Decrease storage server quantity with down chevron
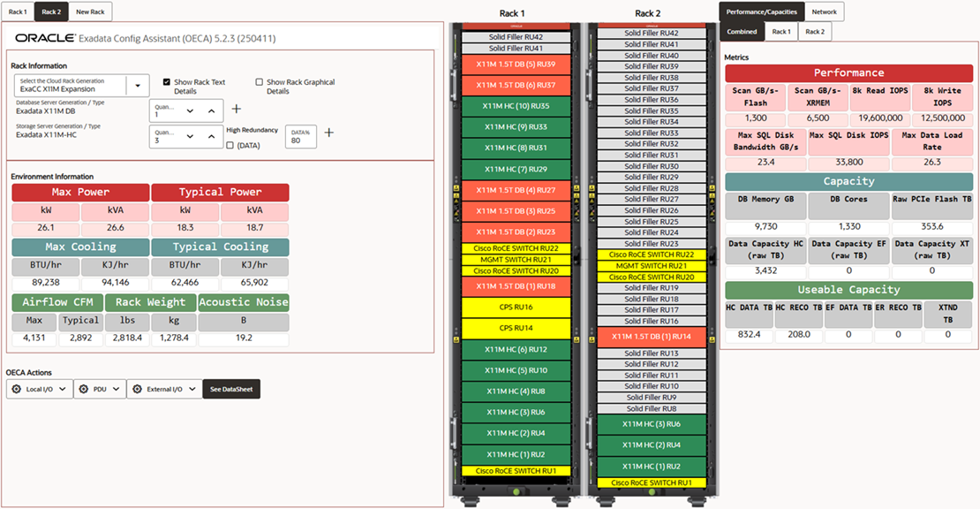980x509 pixels. pyautogui.click(x=190, y=136)
